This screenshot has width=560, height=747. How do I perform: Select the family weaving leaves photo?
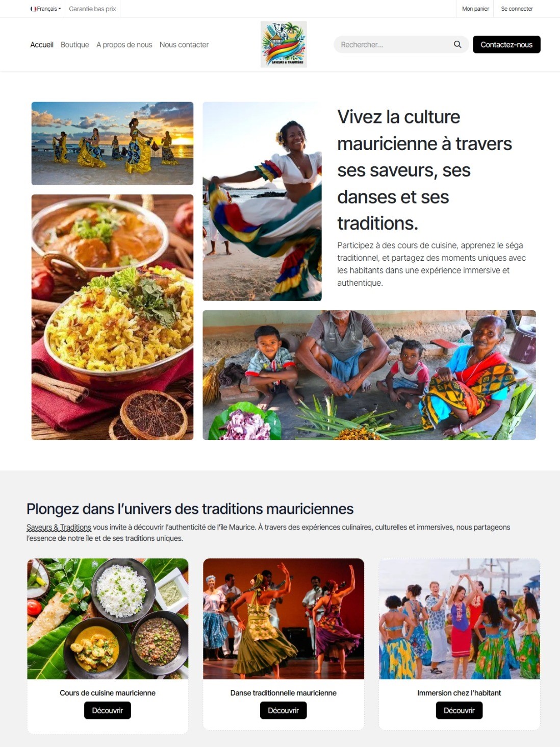(x=369, y=375)
